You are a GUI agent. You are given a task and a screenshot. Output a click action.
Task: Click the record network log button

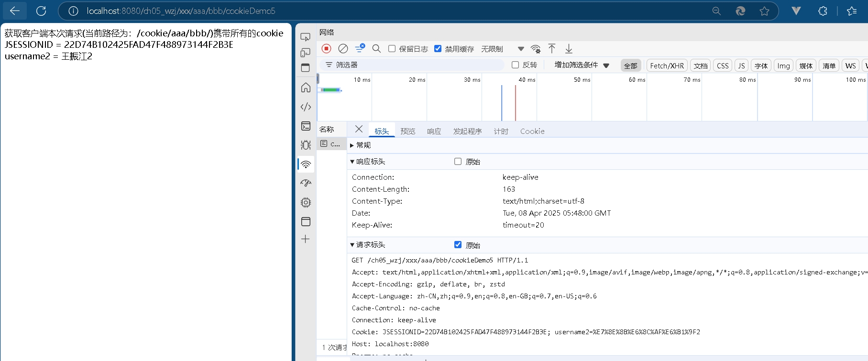(326, 48)
